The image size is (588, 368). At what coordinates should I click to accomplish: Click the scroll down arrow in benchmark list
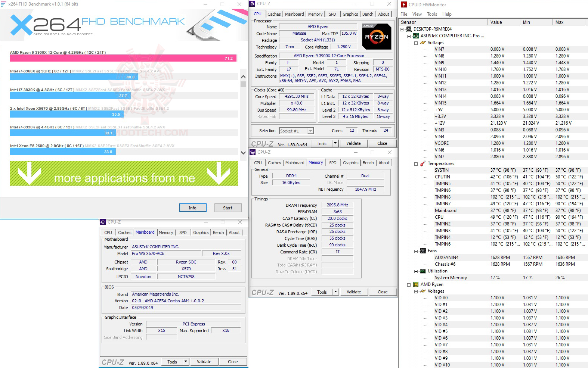[244, 153]
